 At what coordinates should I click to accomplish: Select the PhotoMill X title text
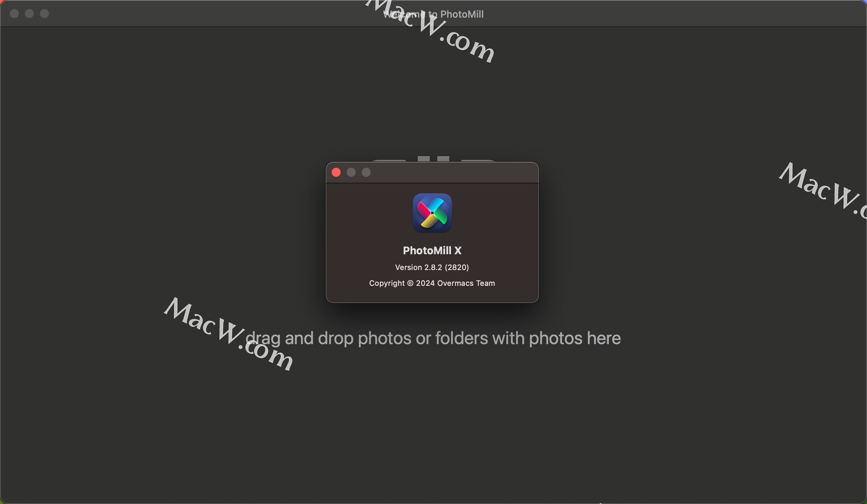click(x=432, y=251)
